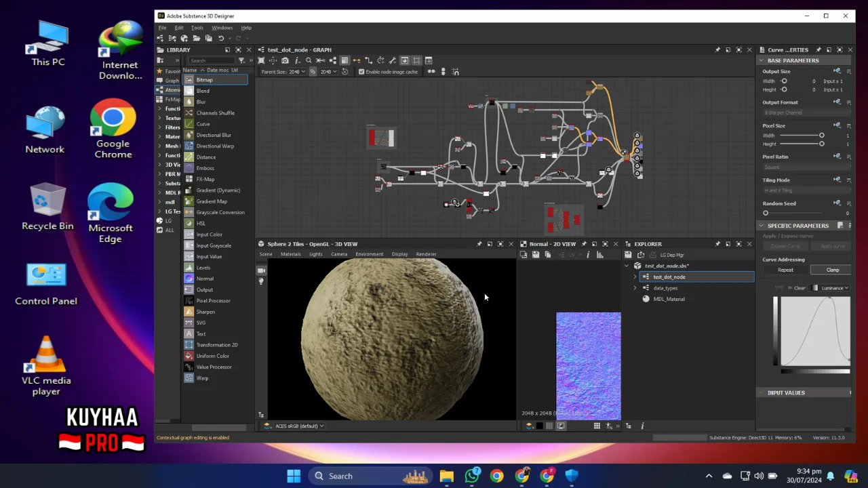Viewport: 868px width, 488px height.
Task: Open the Tools menu
Action: (197, 28)
